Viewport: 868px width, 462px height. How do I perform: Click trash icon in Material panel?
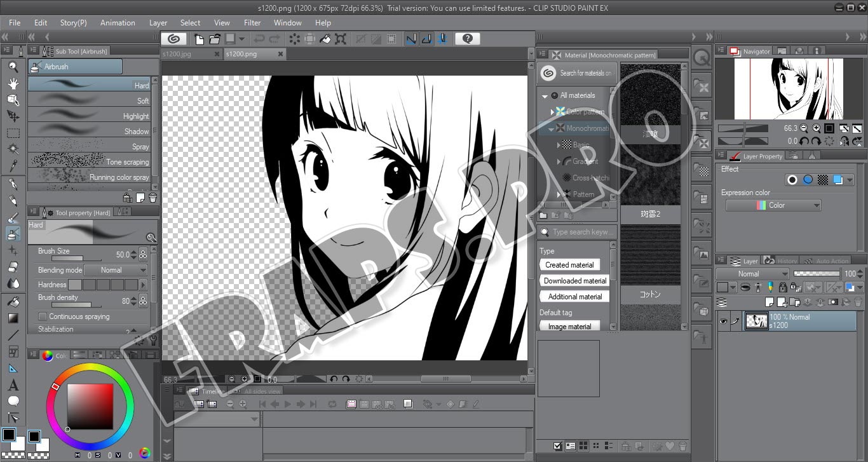(x=683, y=446)
